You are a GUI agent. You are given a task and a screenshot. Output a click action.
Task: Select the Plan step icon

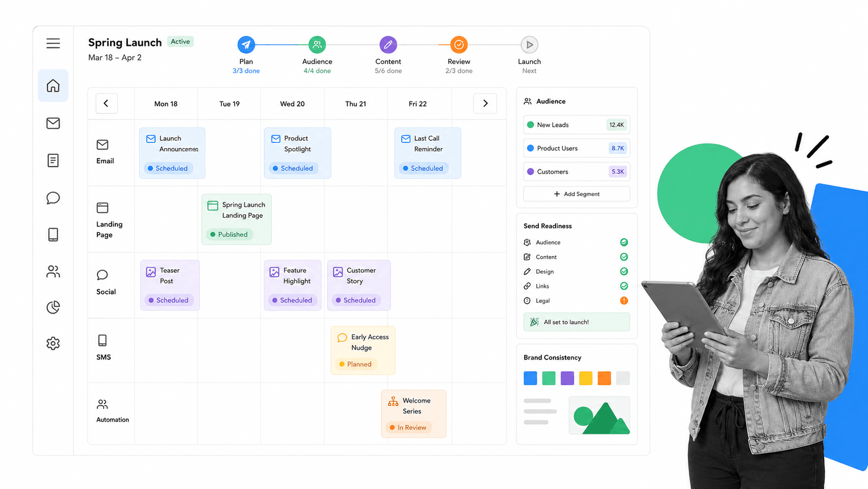pos(246,45)
